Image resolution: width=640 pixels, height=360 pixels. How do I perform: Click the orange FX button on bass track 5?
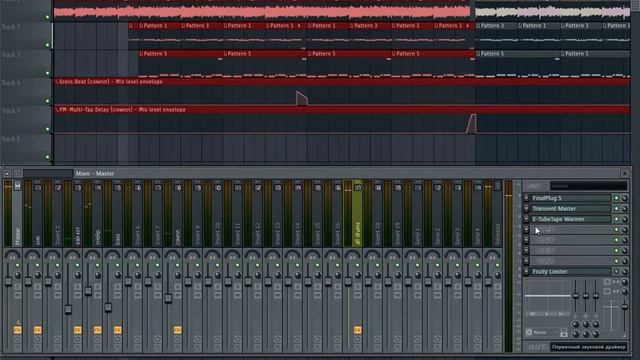[x=118, y=330]
